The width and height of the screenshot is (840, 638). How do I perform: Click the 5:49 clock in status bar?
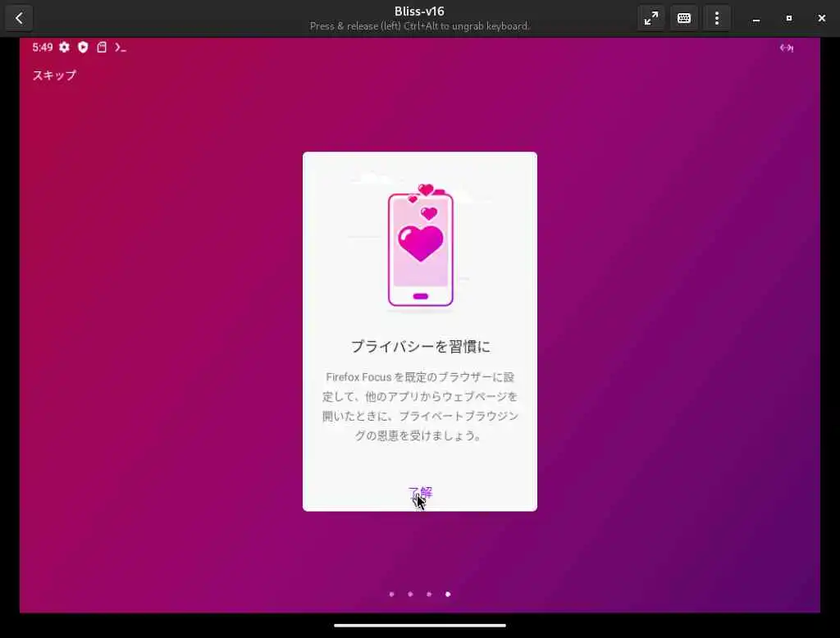coord(43,47)
